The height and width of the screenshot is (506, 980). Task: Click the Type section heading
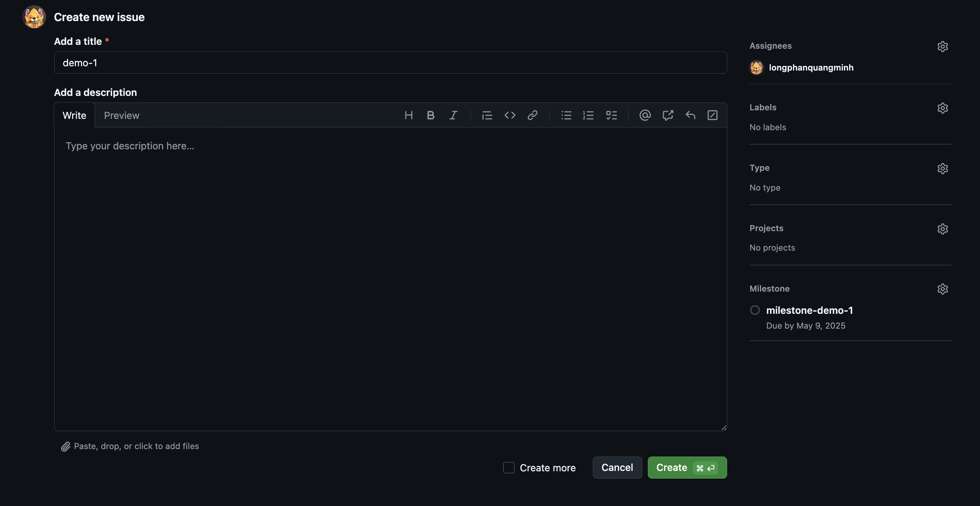coord(760,168)
